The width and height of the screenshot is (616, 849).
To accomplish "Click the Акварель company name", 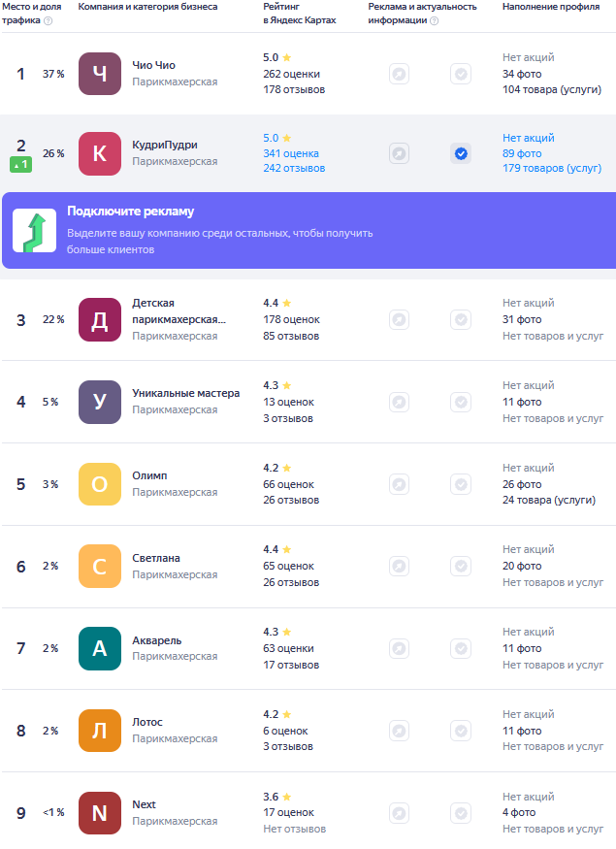I will pyautogui.click(x=156, y=640).
